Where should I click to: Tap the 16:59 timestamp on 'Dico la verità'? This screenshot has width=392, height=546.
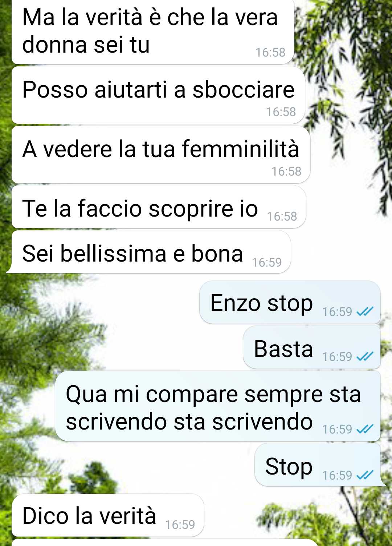pyautogui.click(x=180, y=525)
